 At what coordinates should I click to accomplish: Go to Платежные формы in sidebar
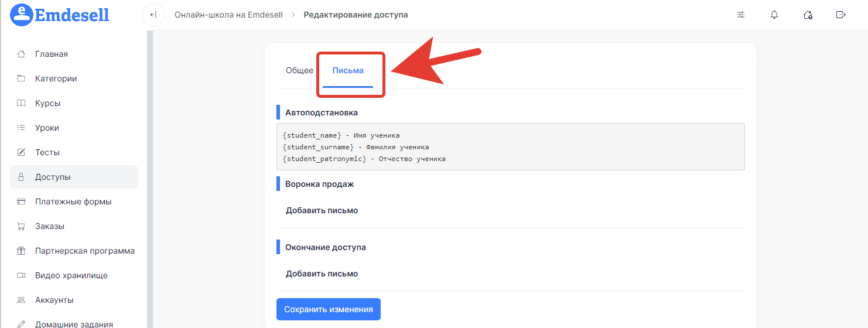[73, 201]
